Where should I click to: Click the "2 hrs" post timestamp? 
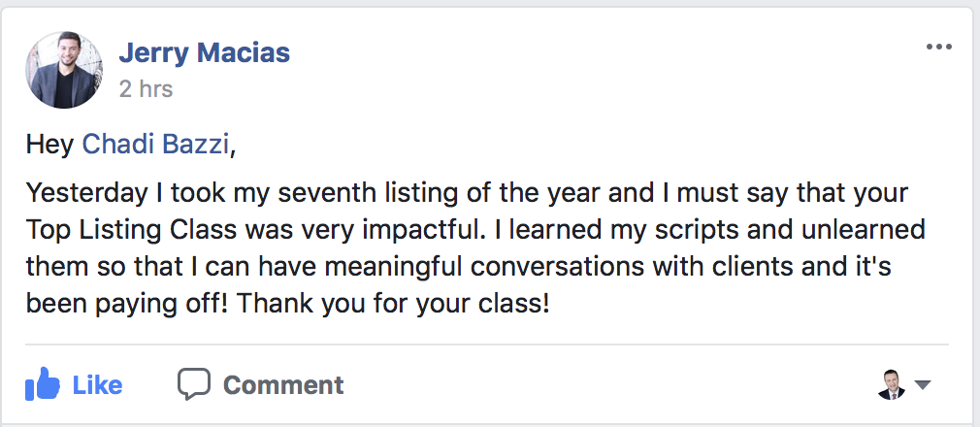[x=146, y=89]
